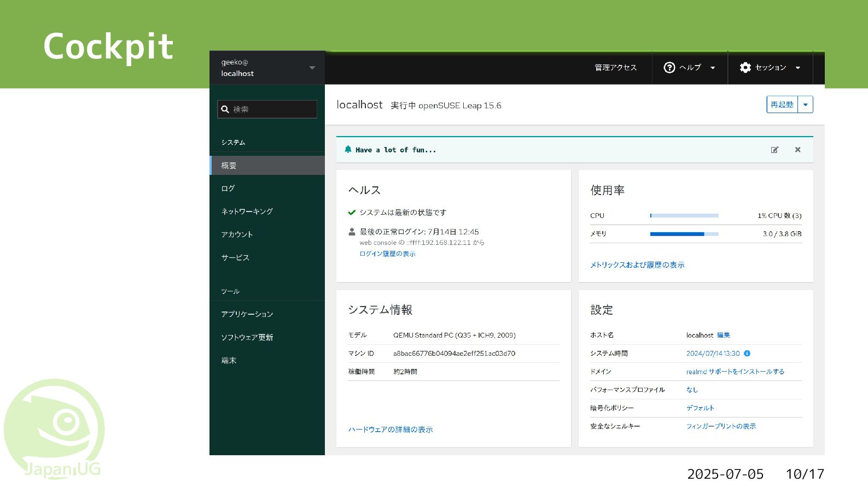
Task: Click デフォルト crypto policy link
Action: pyautogui.click(x=700, y=408)
